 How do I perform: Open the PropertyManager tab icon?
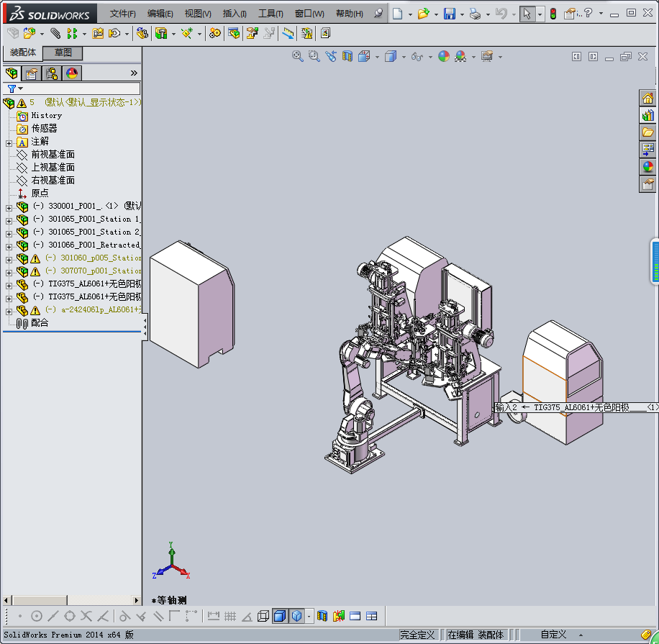(x=31, y=73)
